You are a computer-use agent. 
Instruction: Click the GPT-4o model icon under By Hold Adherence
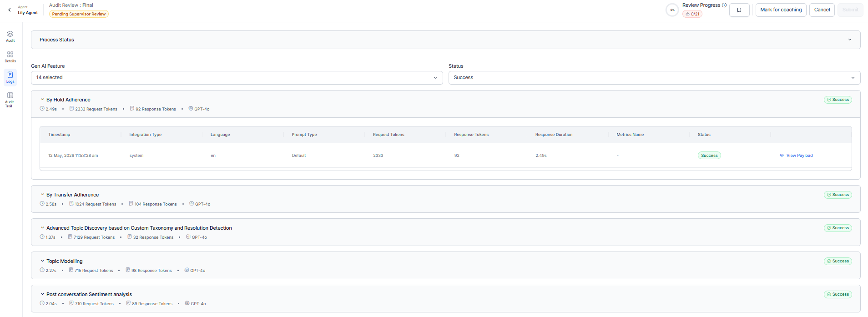191,109
